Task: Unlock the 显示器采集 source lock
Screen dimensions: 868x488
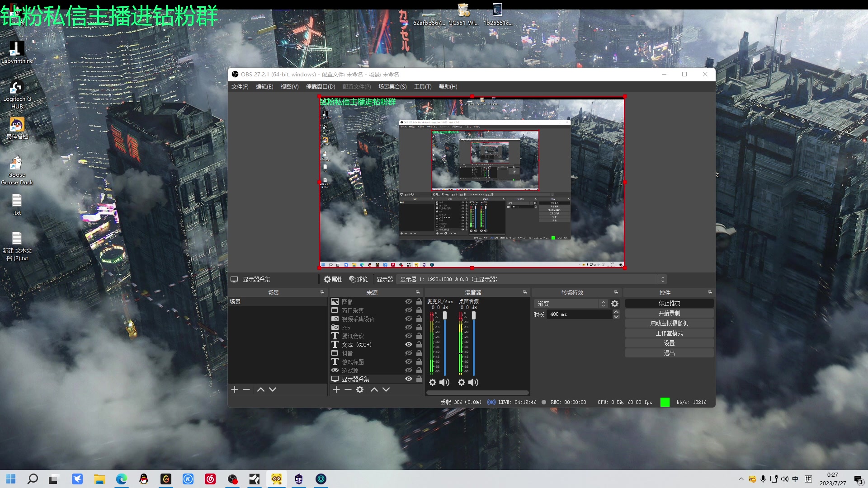Action: [419, 379]
